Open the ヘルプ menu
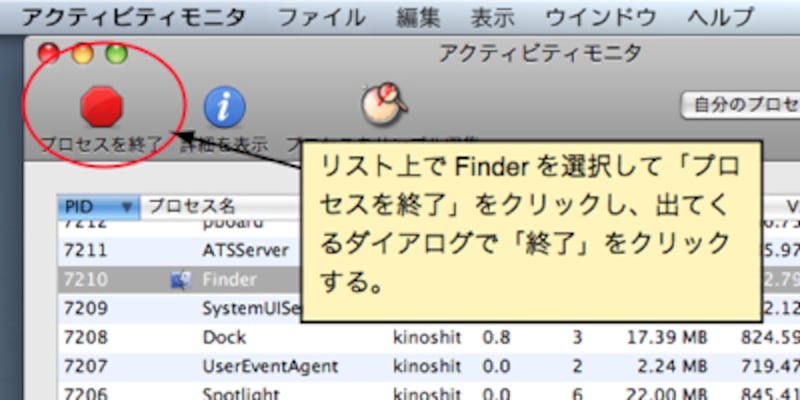This screenshot has width=800, height=400. click(x=720, y=18)
